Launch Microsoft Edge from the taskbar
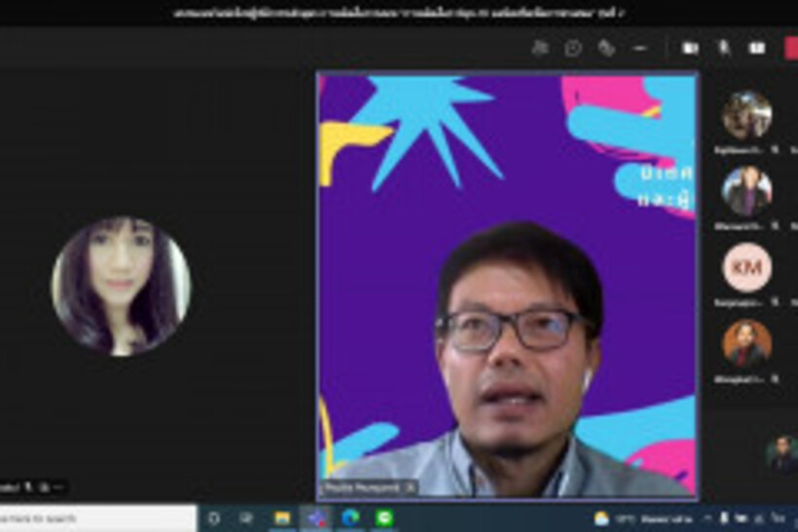798x532 pixels. [350, 517]
